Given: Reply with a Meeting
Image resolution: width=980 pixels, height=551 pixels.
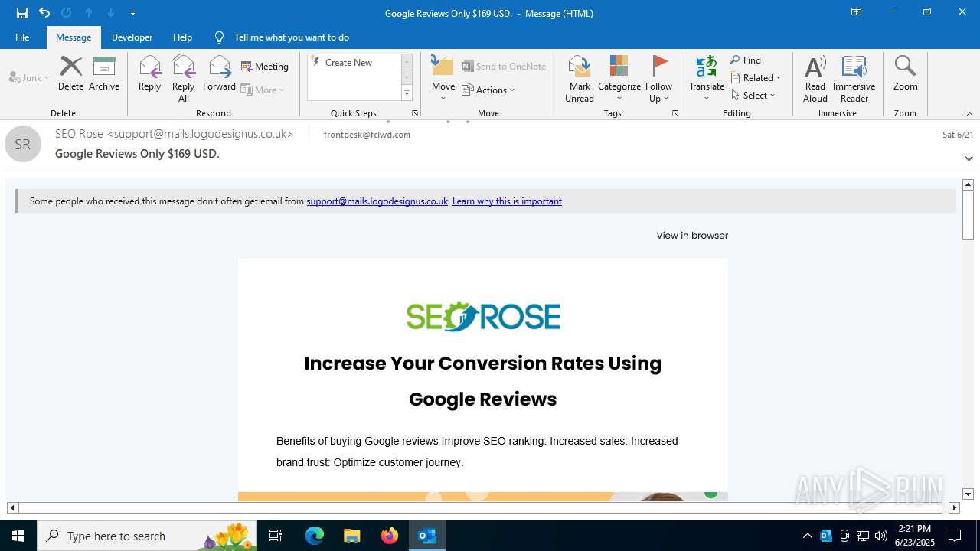Looking at the screenshot, I should pos(265,67).
